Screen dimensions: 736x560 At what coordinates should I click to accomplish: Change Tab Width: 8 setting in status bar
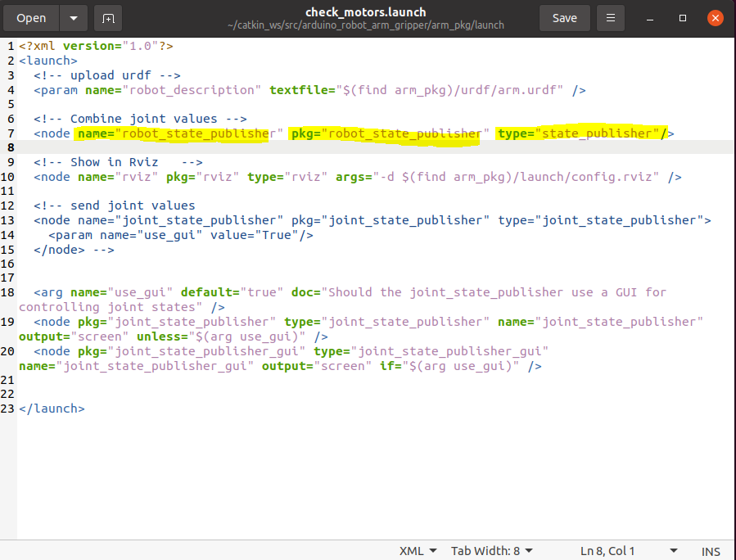pos(491,551)
